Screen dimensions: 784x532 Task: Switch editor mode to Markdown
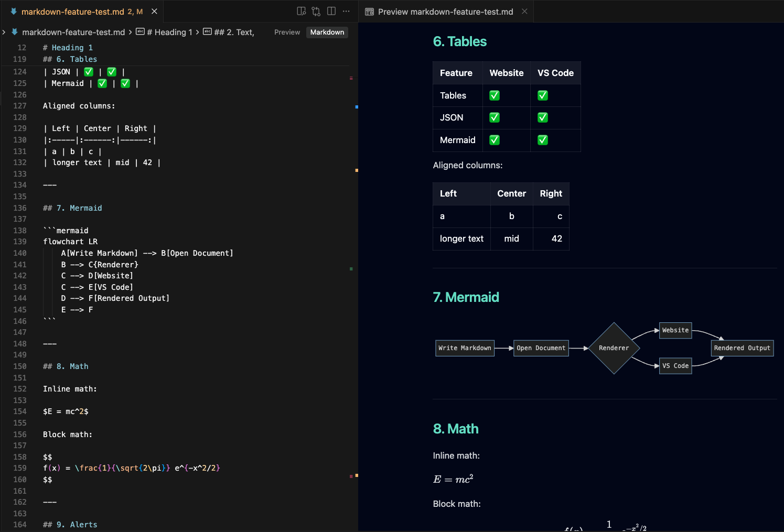point(327,32)
